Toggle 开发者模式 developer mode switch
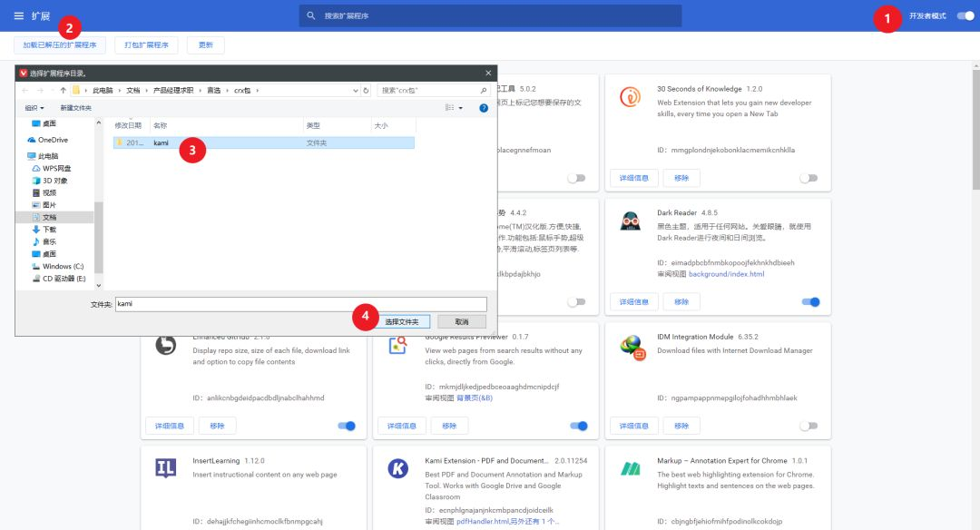Screen dimensions: 980x530 tap(965, 16)
